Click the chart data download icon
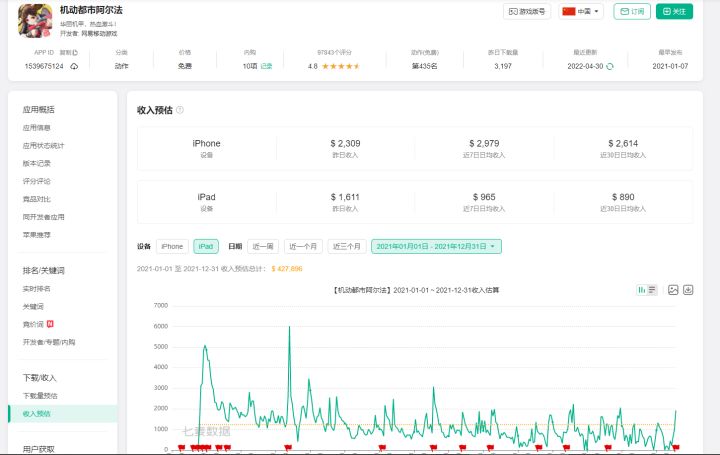 [688, 290]
